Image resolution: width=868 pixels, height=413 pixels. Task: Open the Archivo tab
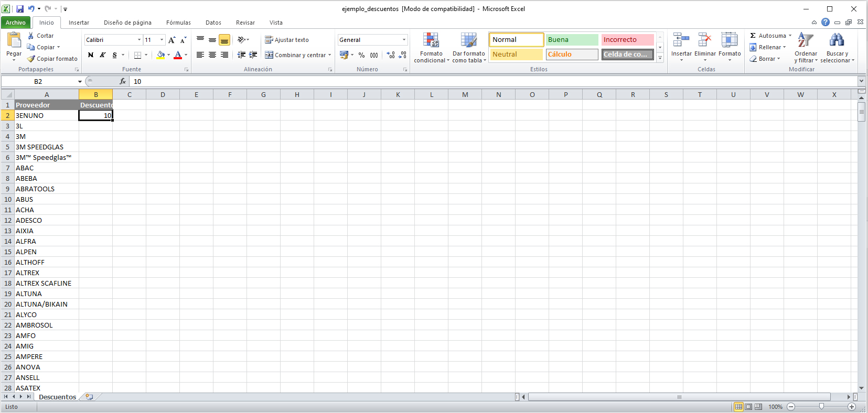coord(16,23)
